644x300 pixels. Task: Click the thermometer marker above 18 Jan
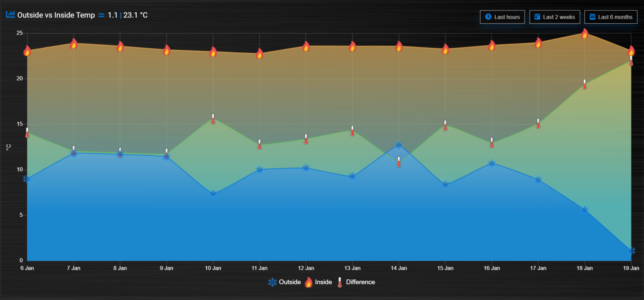[585, 84]
